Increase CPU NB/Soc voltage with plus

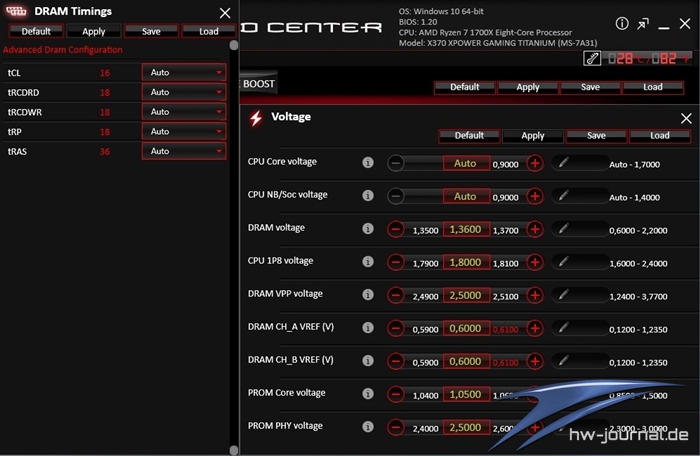(535, 197)
